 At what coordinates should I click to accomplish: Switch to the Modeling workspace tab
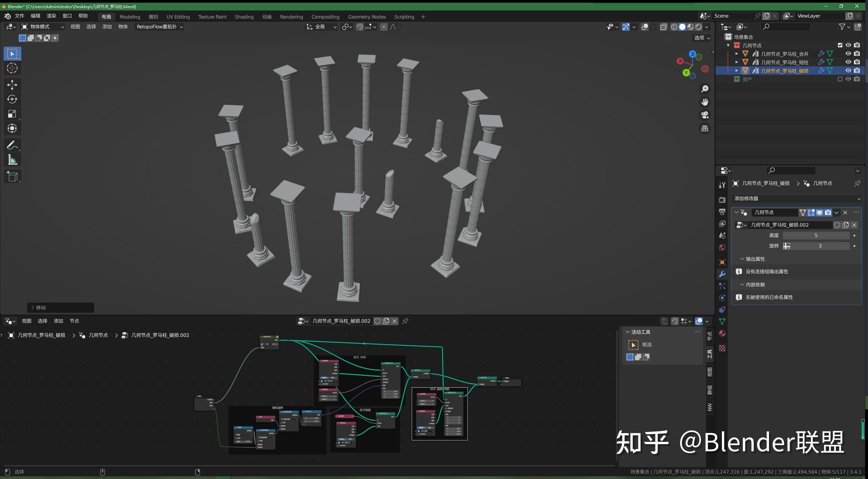pos(130,17)
